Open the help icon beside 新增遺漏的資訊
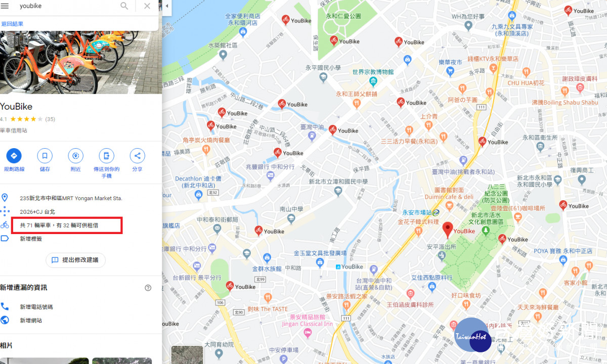The height and width of the screenshot is (364, 607). click(x=148, y=288)
